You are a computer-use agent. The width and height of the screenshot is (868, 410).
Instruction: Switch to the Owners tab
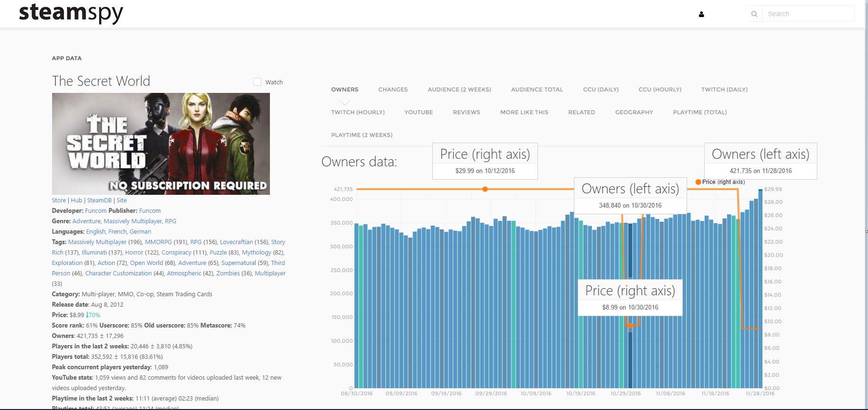(345, 90)
